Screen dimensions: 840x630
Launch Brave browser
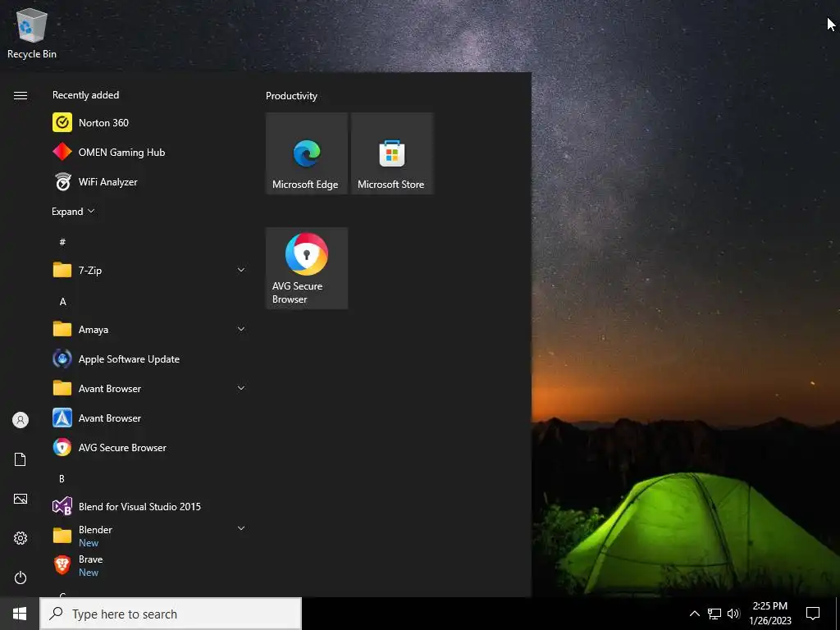tap(149, 565)
